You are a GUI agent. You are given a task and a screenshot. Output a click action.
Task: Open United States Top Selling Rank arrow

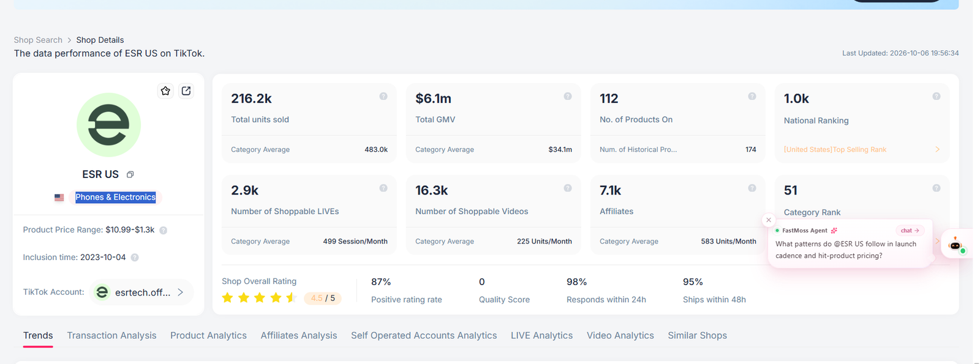[x=937, y=149]
